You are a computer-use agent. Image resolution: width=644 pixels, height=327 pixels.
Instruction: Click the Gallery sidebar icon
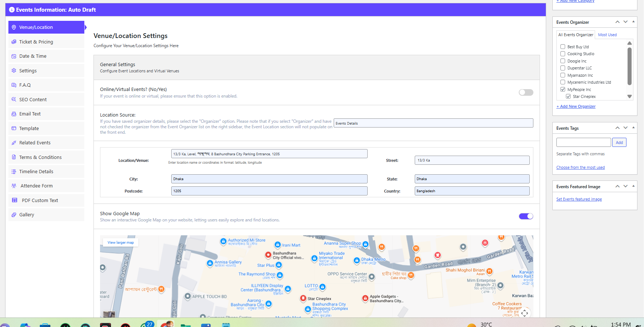[14, 215]
